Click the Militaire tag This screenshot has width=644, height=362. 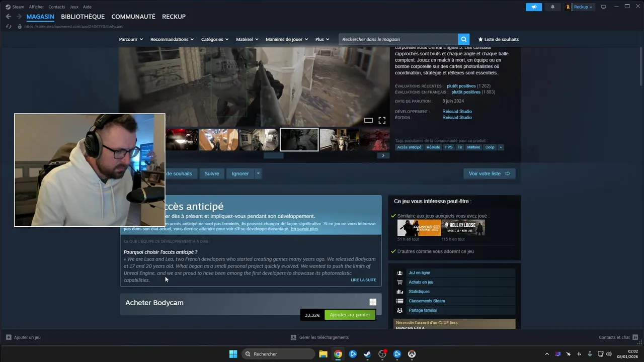click(473, 147)
